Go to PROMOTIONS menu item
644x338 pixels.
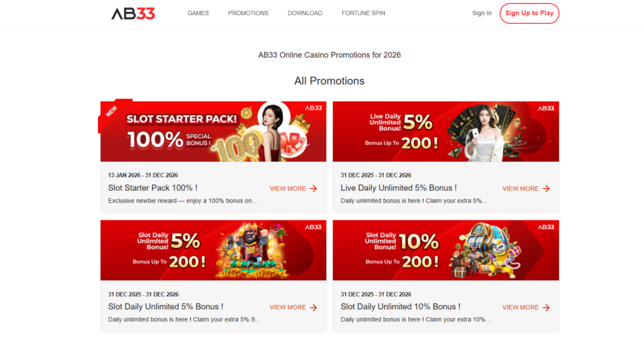248,13
